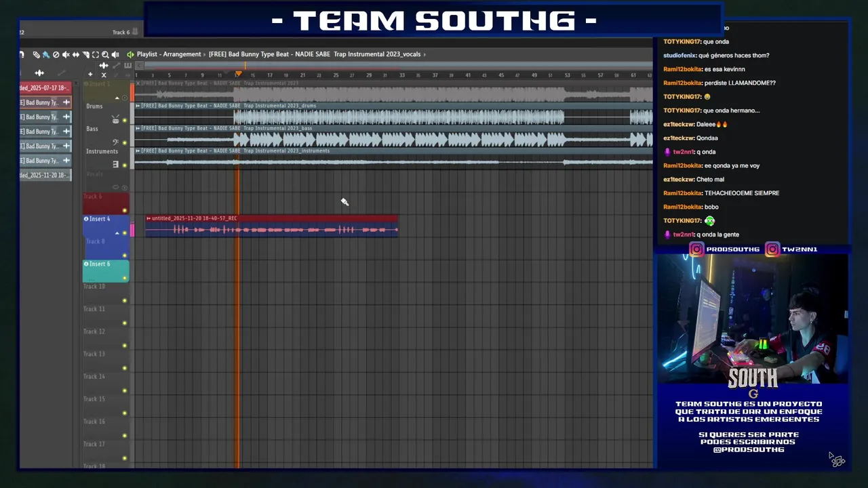
Task: Open clip menu of untitled REC audio clip
Action: [149, 218]
